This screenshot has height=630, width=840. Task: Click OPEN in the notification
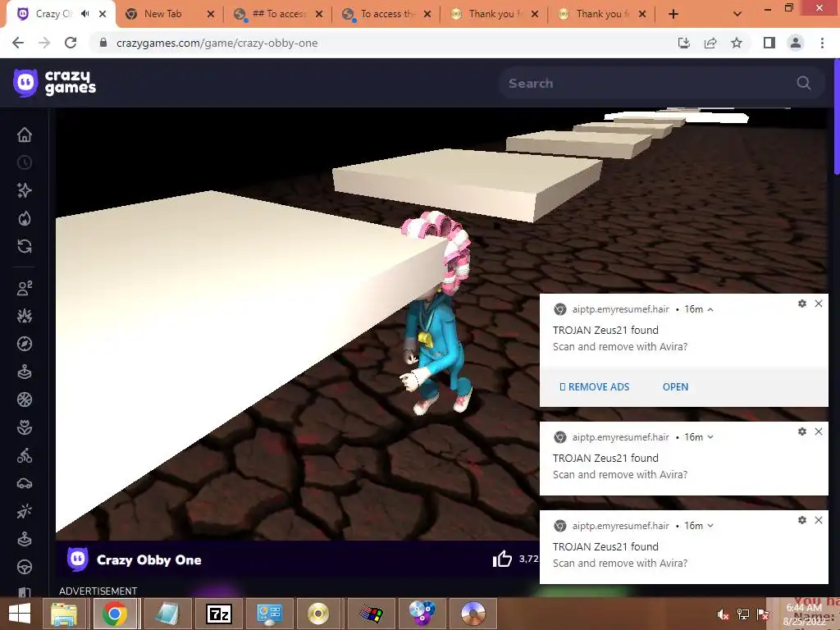point(675,387)
